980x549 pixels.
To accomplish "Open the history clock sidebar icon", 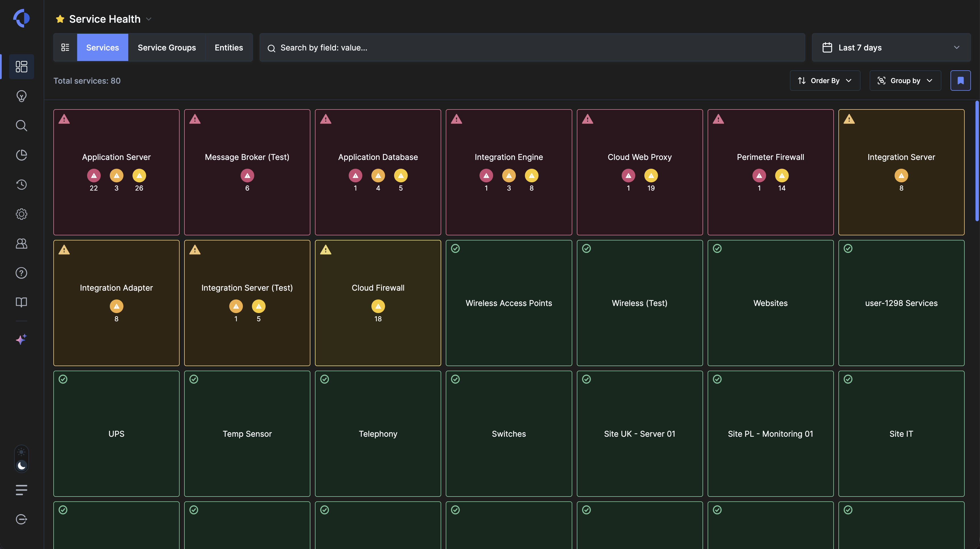I will (x=21, y=184).
